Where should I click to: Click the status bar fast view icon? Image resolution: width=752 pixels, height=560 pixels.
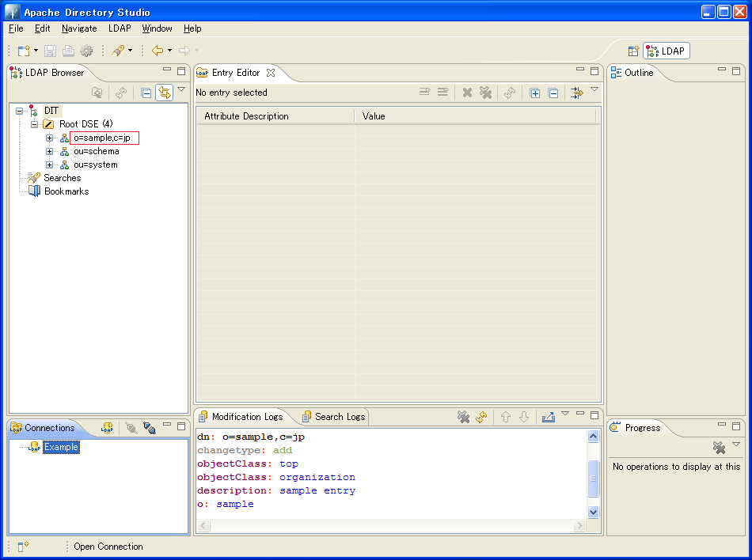[24, 546]
